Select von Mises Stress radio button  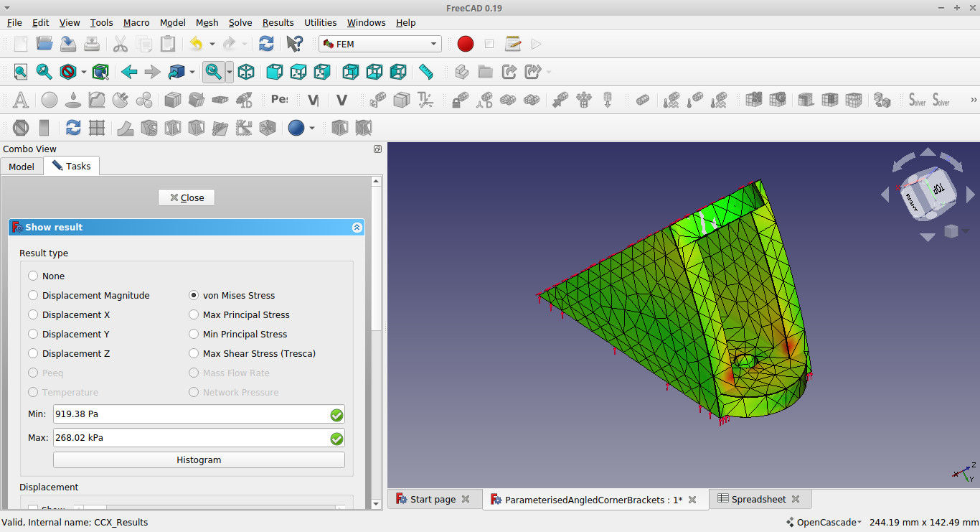click(194, 295)
